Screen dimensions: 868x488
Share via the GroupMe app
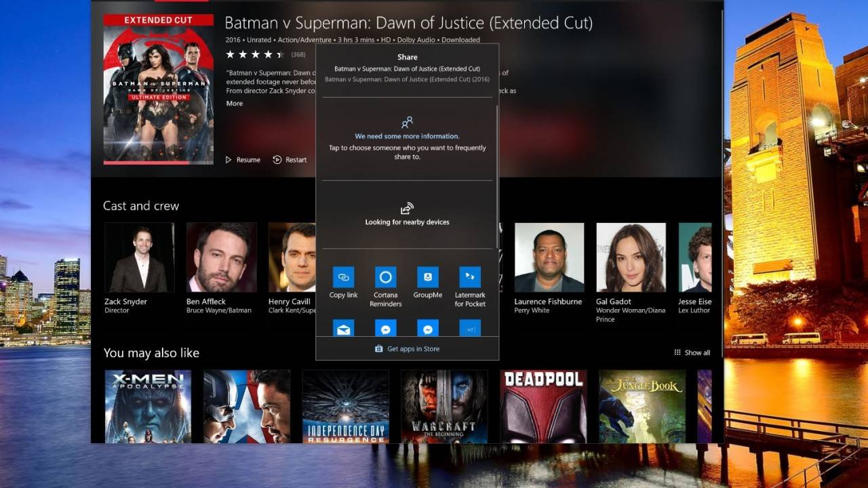tap(427, 282)
